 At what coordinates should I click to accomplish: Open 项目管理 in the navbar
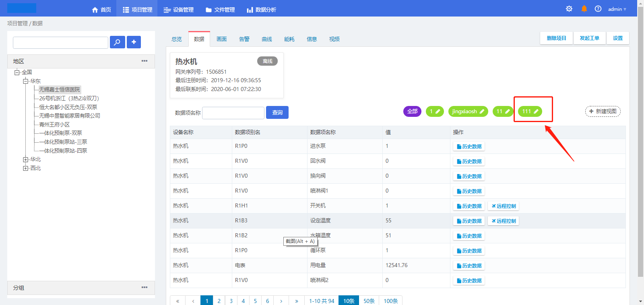[x=138, y=10]
